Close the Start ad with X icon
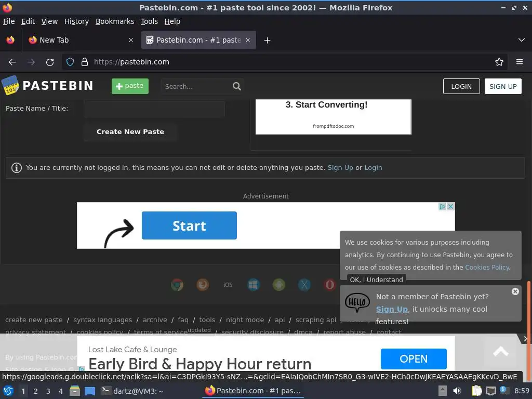Image resolution: width=532 pixels, height=399 pixels. click(450, 206)
